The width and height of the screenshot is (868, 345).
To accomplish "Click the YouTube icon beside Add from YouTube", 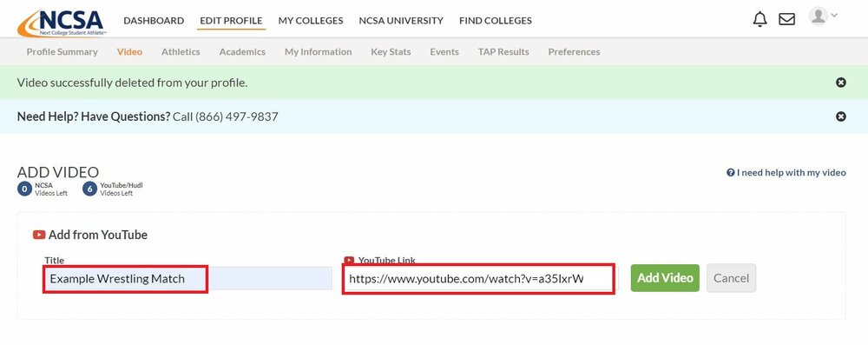I will click(x=39, y=235).
